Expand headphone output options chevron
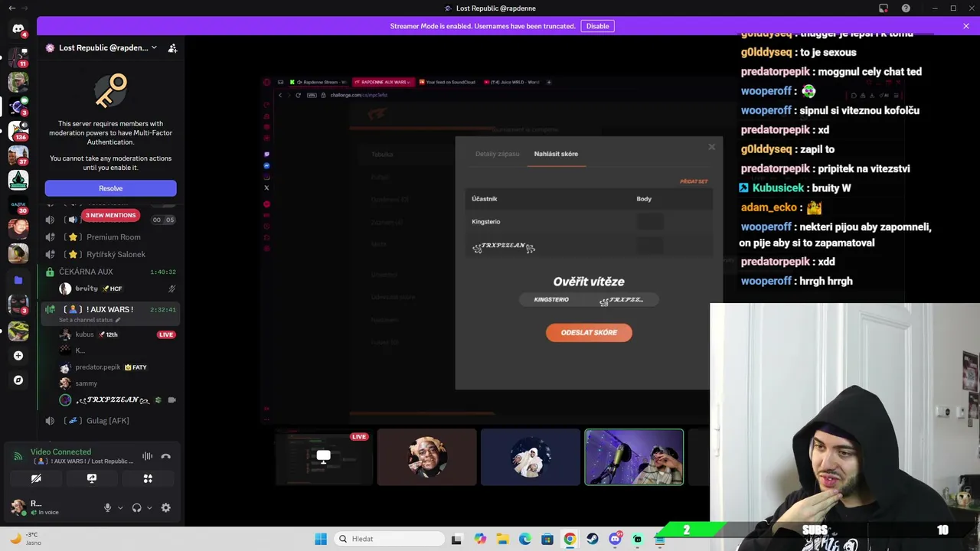 coord(149,507)
